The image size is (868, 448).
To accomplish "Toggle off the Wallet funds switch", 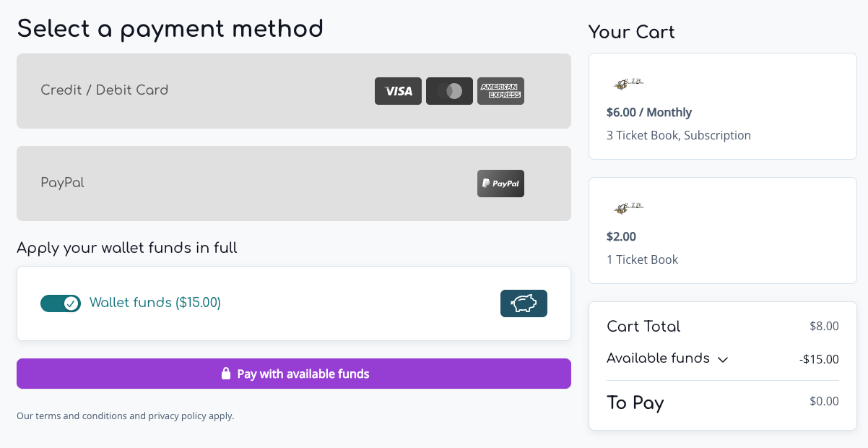I will pos(61,303).
